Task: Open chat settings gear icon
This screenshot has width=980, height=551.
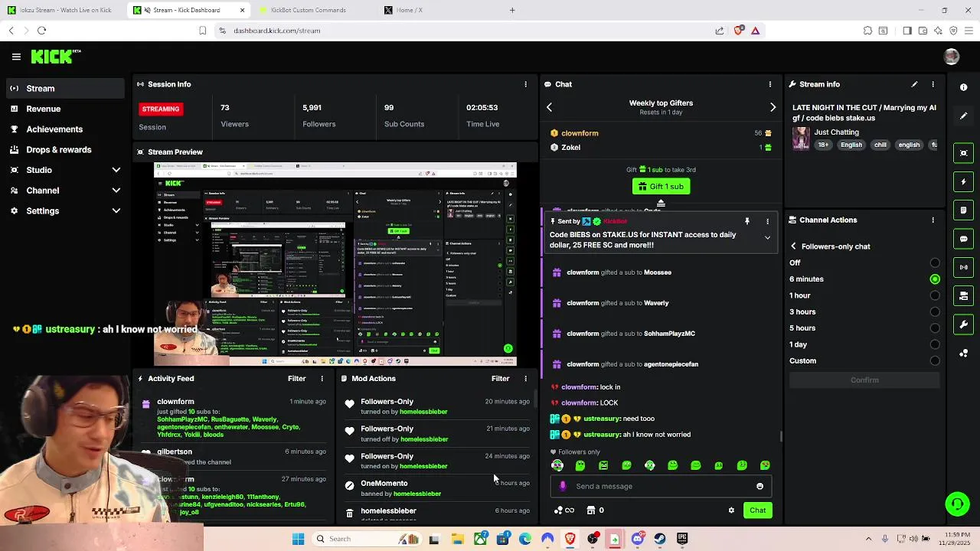Action: tap(731, 510)
